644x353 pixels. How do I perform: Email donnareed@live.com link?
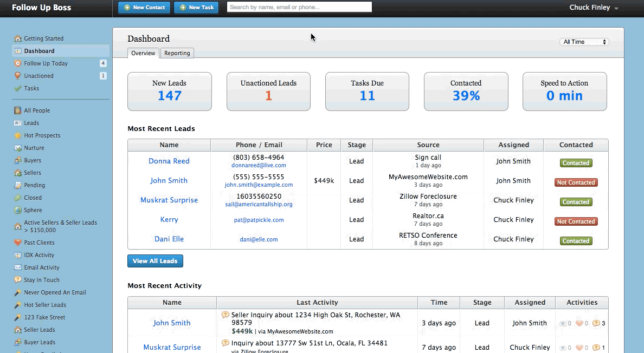(259, 165)
